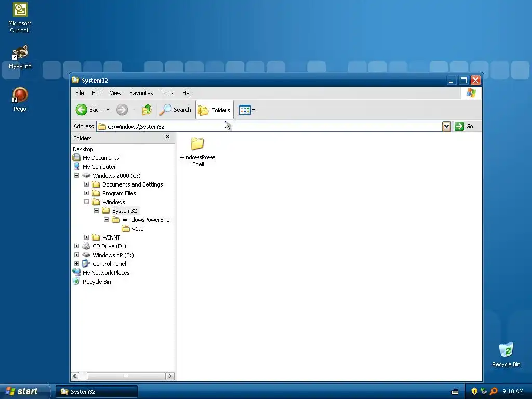Open the Tools menu
Image resolution: width=532 pixels, height=399 pixels.
168,93
